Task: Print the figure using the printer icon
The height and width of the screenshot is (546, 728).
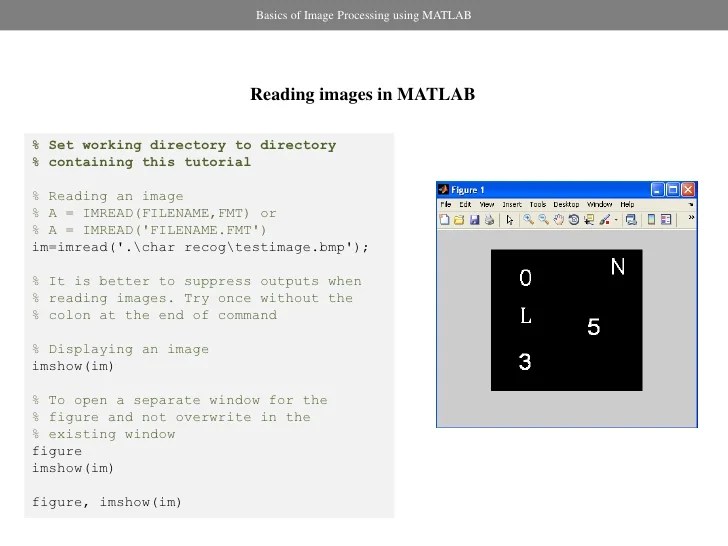Action: [489, 220]
